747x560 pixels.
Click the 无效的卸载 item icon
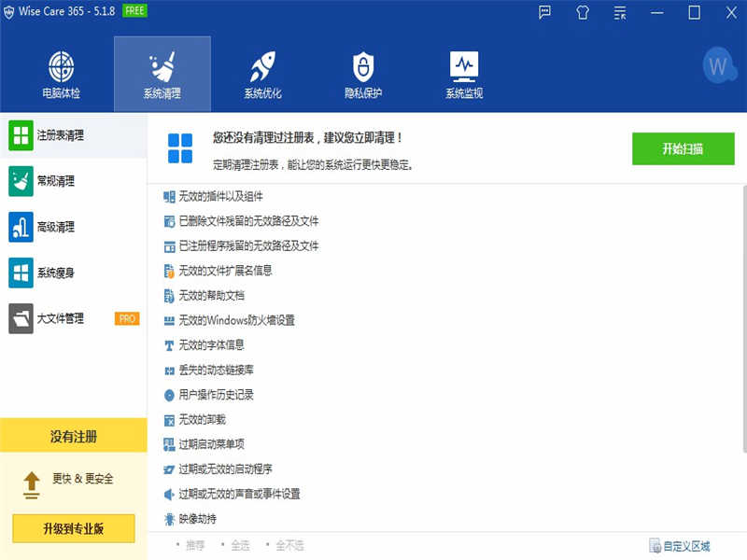169,420
